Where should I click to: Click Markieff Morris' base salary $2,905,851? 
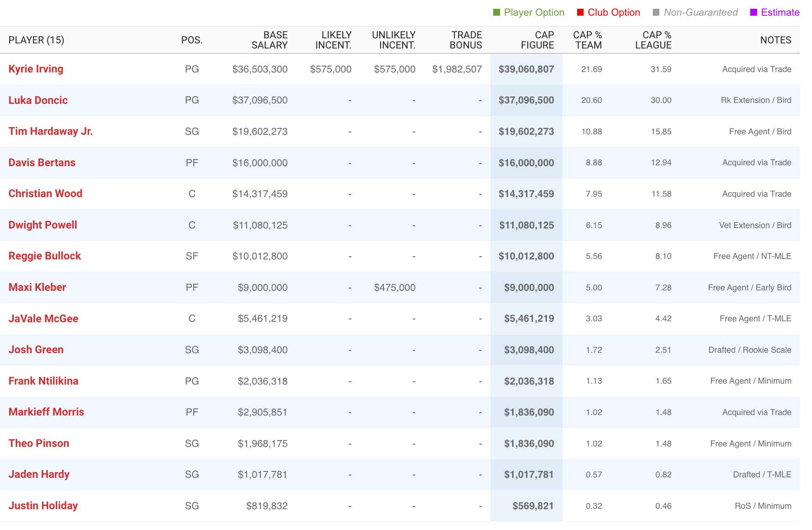pos(263,412)
